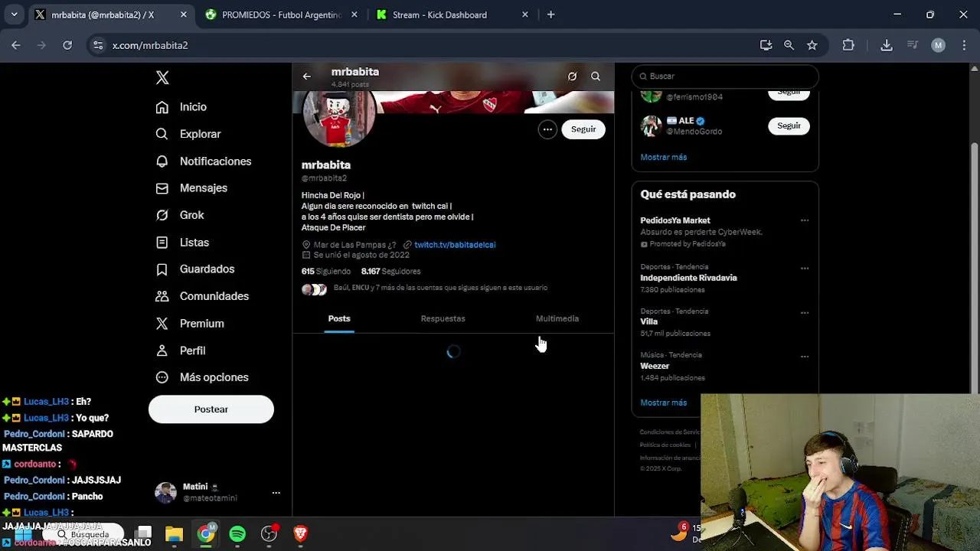
Task: Open the browser downloads icon
Action: coord(887,45)
